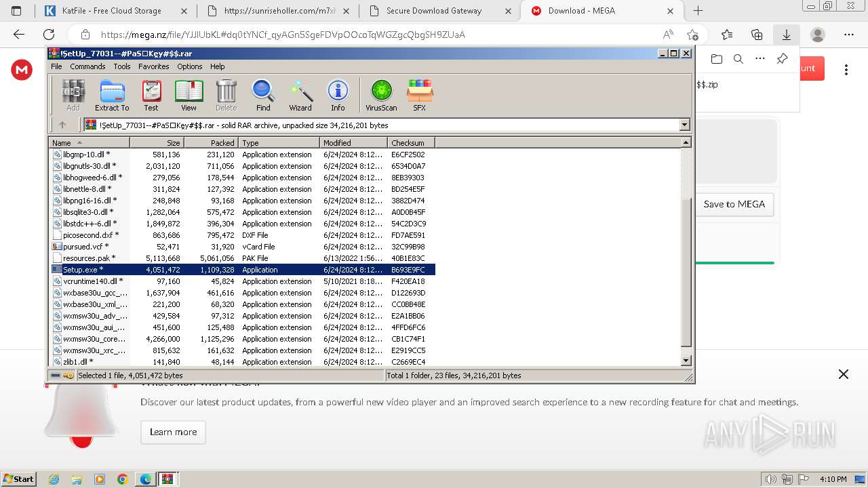This screenshot has height=488, width=868.
Task: Open Edge profile avatar
Action: (x=818, y=35)
